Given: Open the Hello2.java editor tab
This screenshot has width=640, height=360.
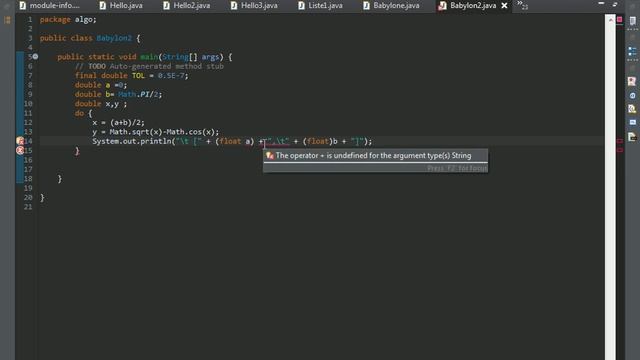Looking at the screenshot, I should click(x=187, y=6).
